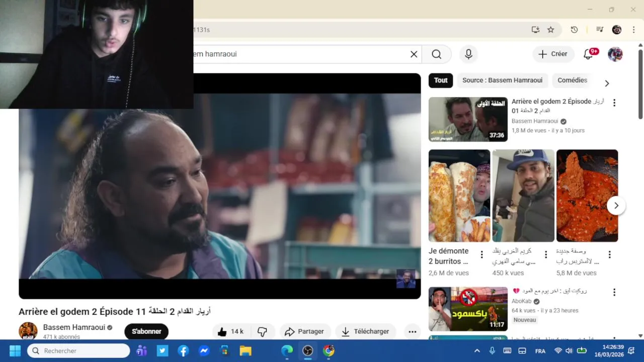Open Bassem Hamraoui channel name link

point(74,327)
